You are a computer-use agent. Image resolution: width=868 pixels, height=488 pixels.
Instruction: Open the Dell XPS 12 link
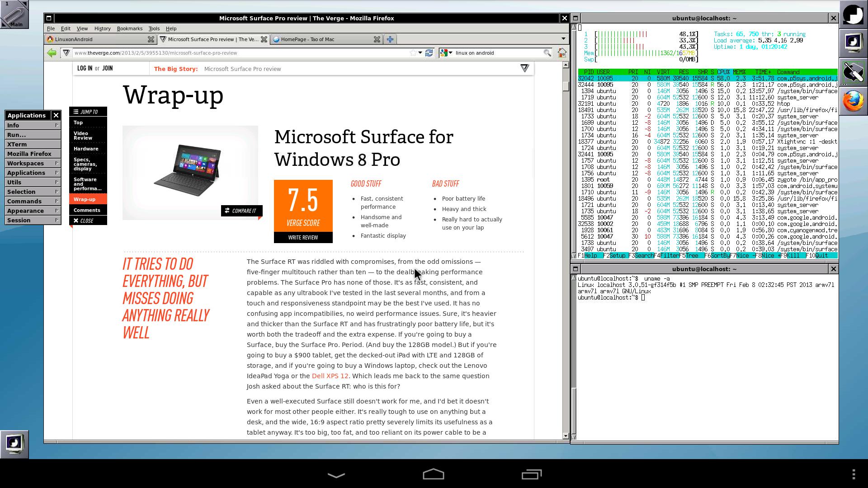[330, 376]
